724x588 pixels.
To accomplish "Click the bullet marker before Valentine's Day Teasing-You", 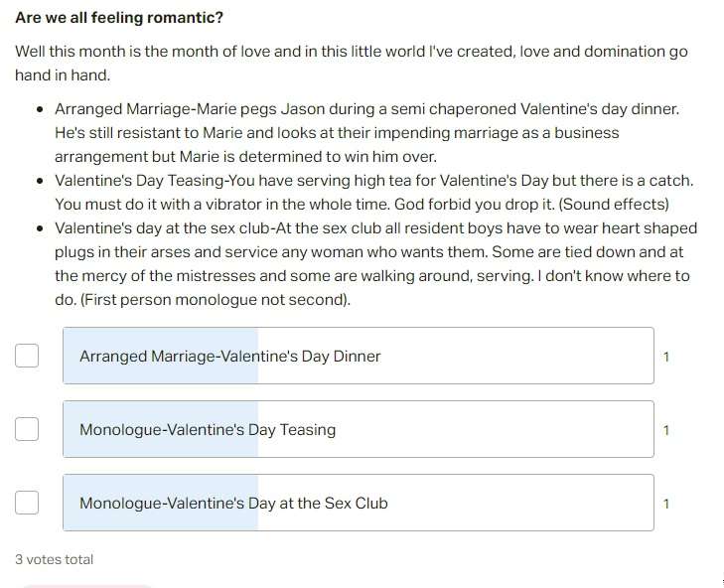I will 41,181.
